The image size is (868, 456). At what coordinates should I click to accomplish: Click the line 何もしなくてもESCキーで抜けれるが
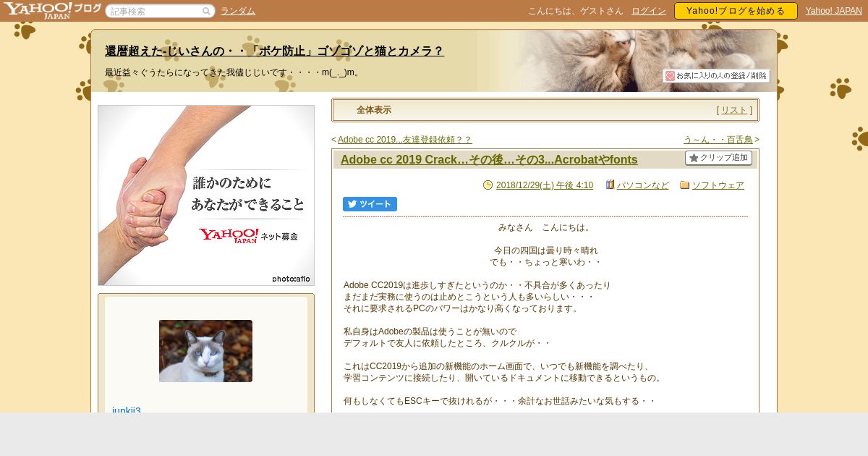click(499, 401)
